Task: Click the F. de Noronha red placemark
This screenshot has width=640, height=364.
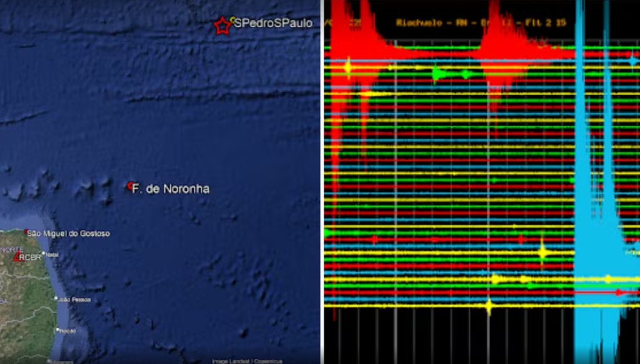Action: point(130,185)
